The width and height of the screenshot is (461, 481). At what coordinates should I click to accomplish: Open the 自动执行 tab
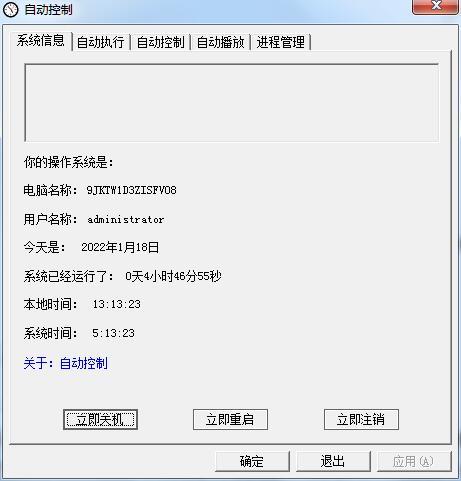tap(100, 42)
